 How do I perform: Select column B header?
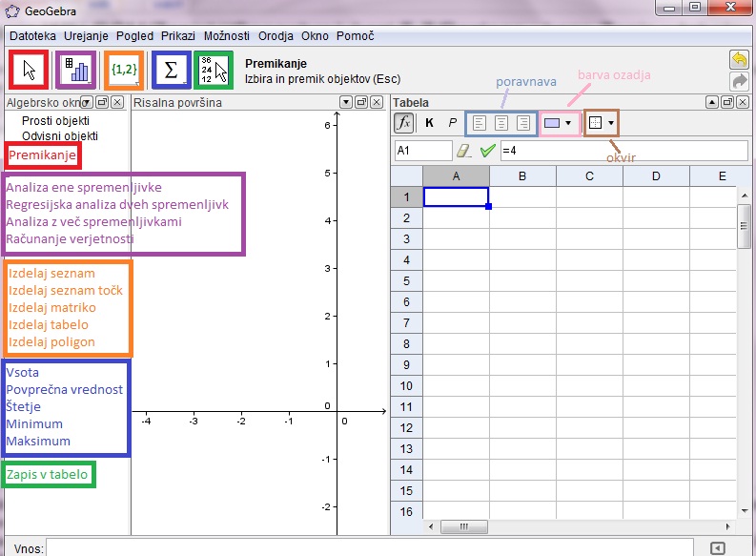[522, 175]
